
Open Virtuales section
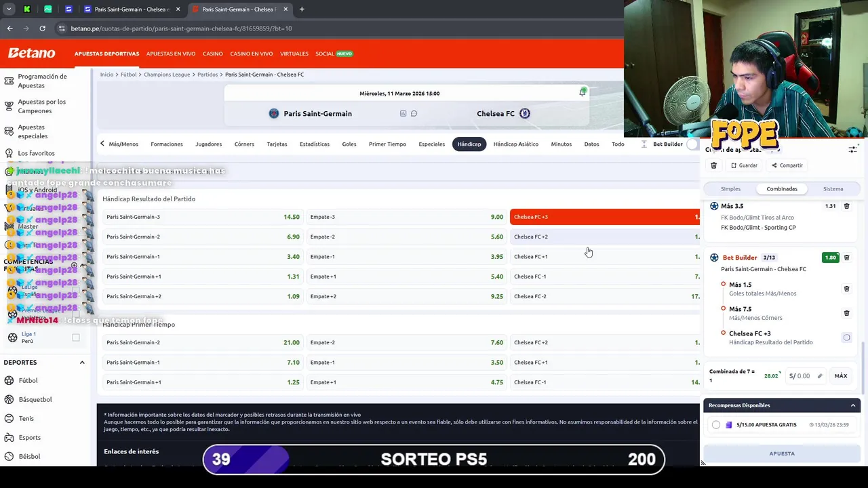coord(294,54)
